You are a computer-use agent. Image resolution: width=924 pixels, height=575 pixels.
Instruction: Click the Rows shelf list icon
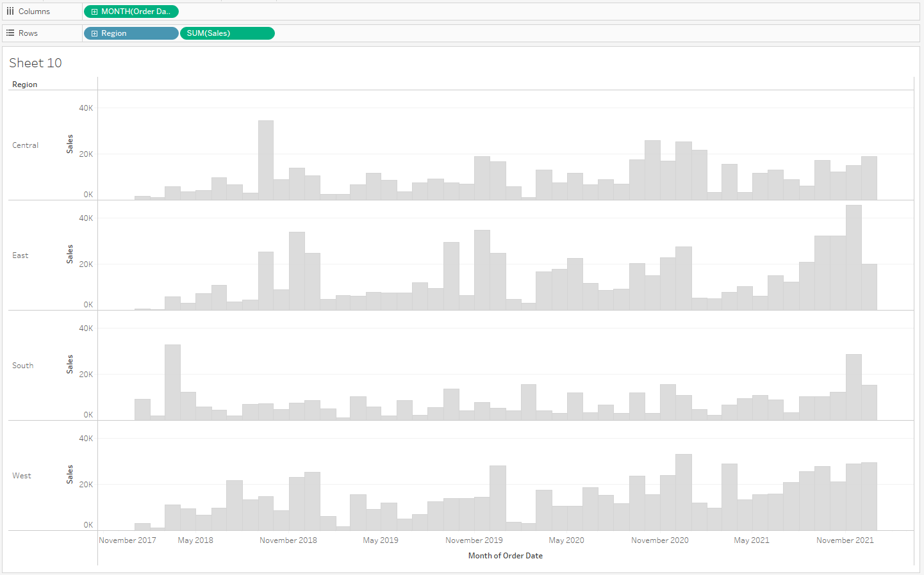pyautogui.click(x=10, y=33)
